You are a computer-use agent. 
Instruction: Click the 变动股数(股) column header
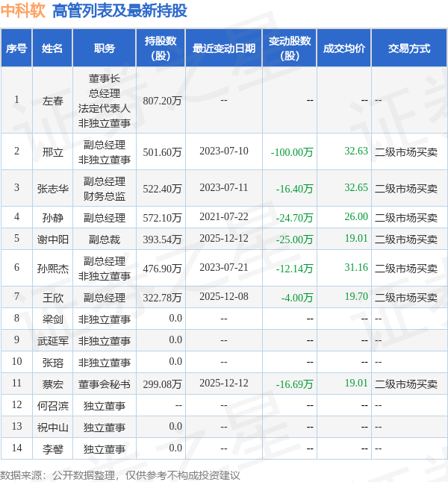point(290,48)
